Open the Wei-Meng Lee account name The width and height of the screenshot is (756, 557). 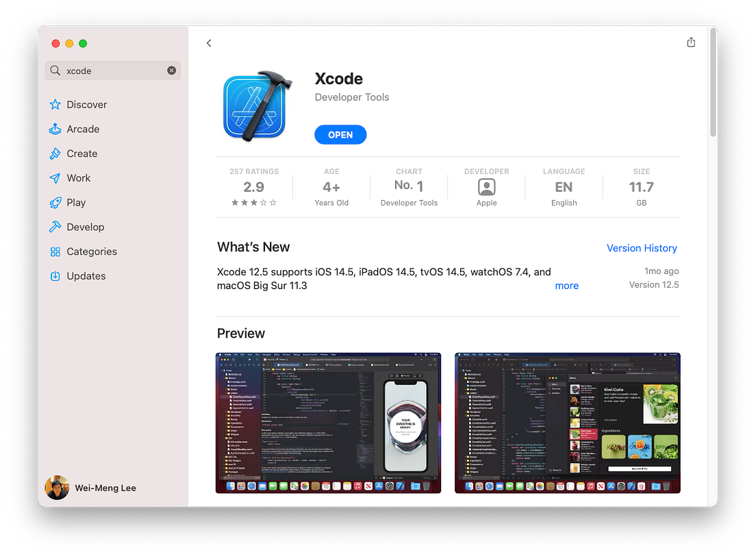point(105,488)
